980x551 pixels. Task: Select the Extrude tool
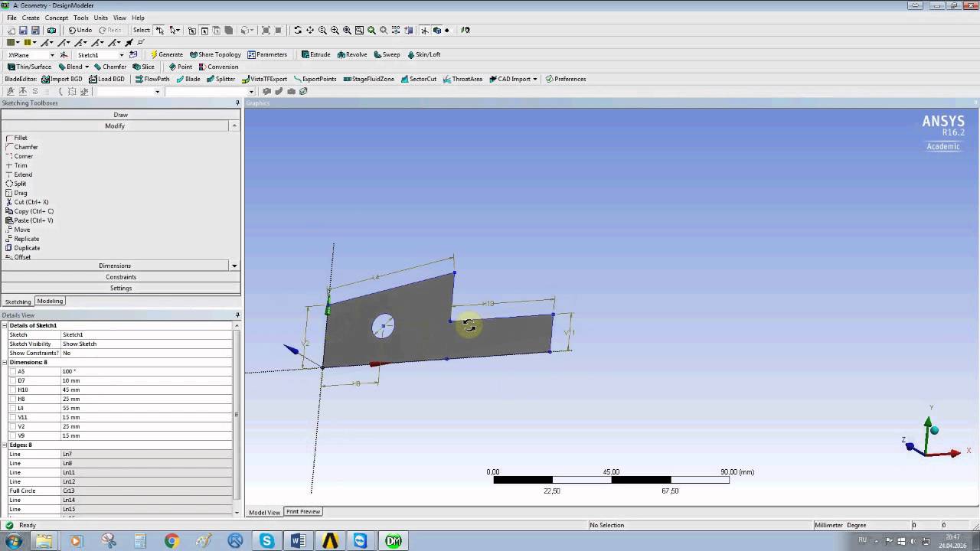tap(315, 54)
